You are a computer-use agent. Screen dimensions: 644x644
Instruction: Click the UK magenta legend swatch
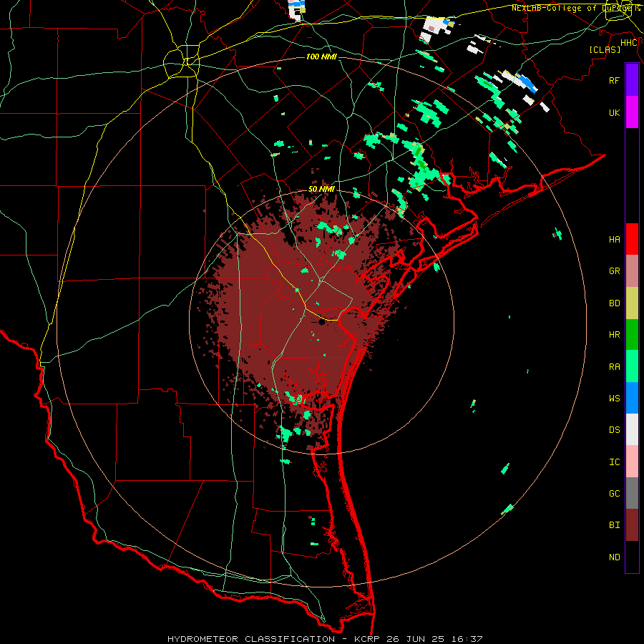(632, 112)
